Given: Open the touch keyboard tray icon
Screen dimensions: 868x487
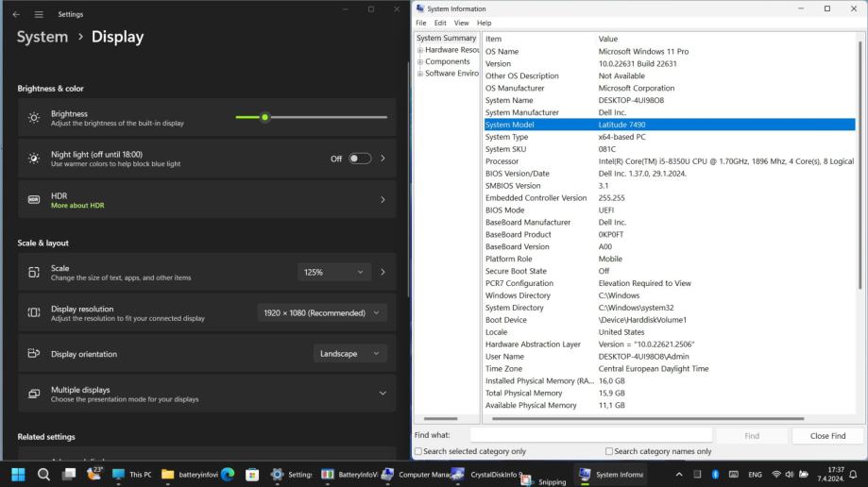Looking at the screenshot, I should [734, 475].
